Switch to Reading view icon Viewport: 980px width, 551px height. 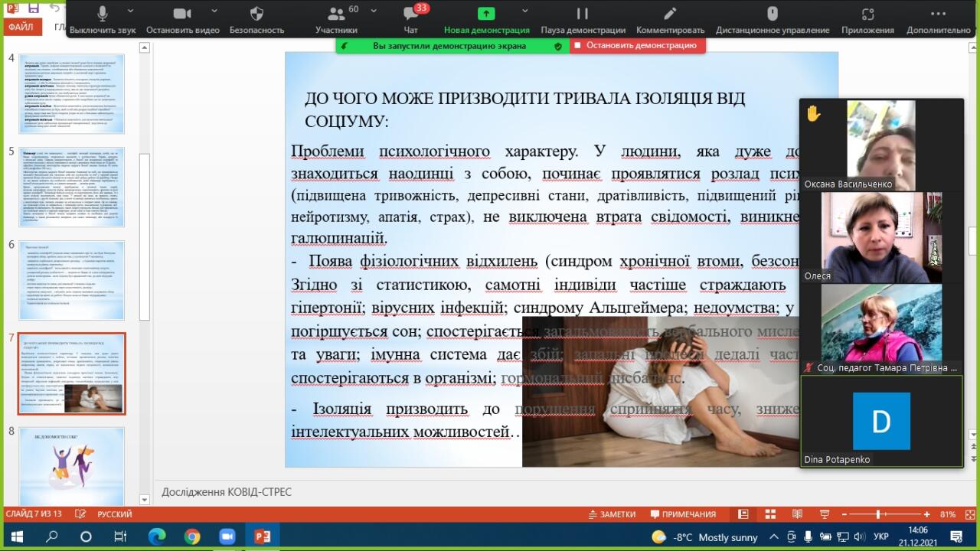point(797,514)
